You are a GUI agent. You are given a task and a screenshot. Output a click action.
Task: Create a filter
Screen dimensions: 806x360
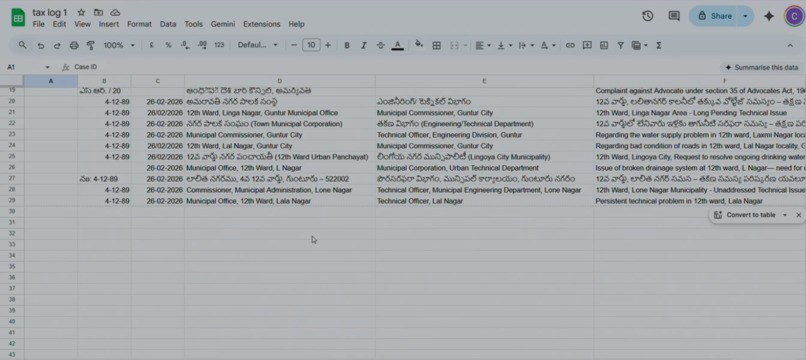pyautogui.click(x=620, y=45)
